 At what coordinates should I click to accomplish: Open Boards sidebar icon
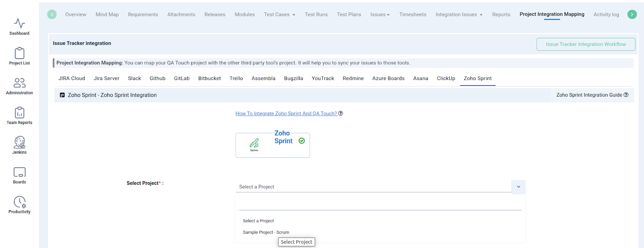(19, 175)
